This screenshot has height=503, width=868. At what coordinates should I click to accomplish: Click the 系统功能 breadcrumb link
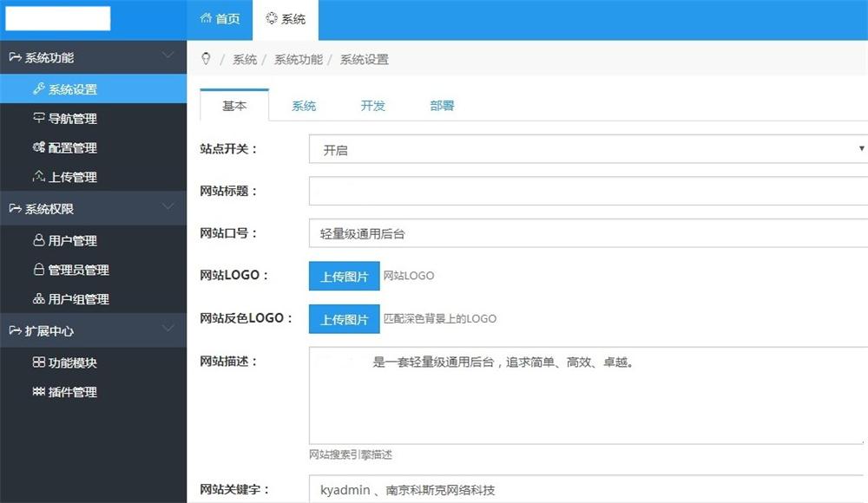[x=299, y=59]
